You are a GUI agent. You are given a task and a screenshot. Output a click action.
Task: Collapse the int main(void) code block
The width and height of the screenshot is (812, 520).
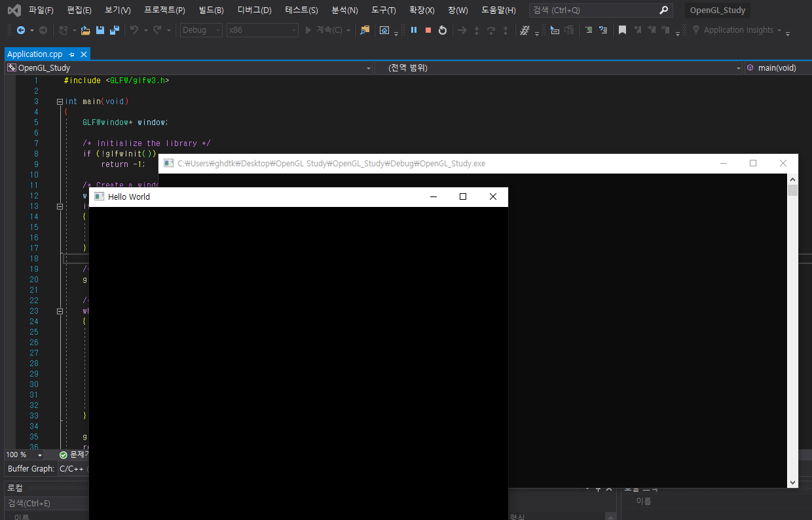pyautogui.click(x=60, y=102)
